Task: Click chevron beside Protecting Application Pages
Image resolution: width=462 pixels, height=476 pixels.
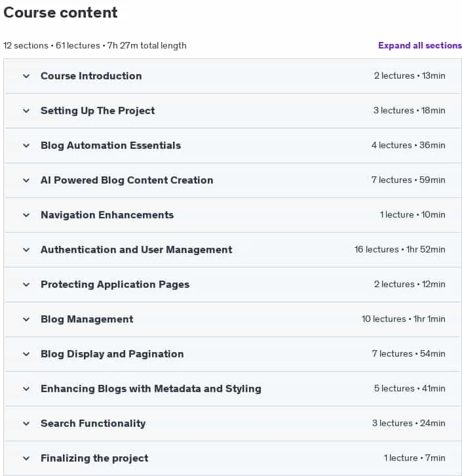Action: tap(26, 285)
